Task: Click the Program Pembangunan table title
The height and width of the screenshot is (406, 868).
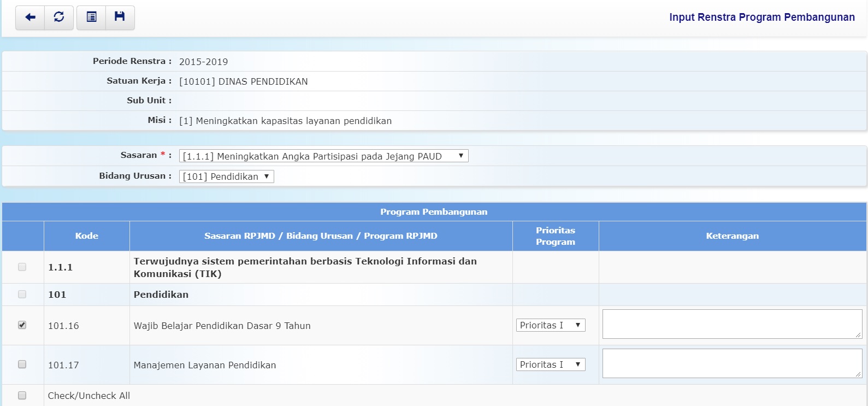Action: pos(434,212)
